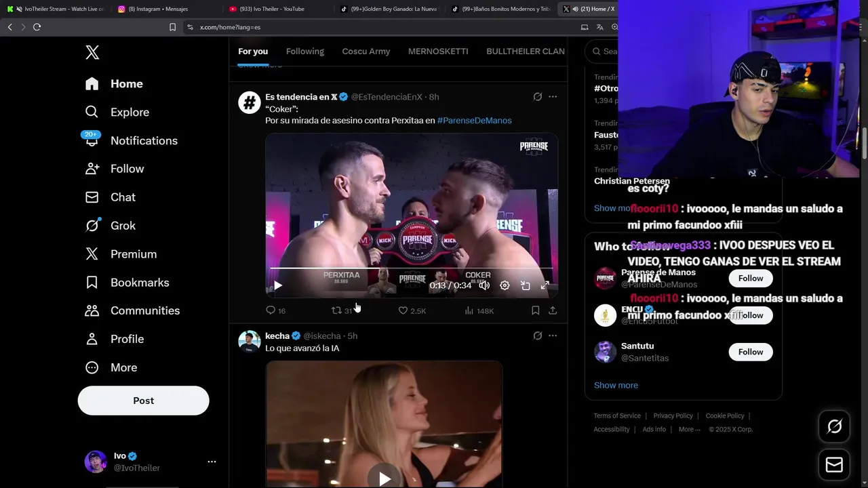This screenshot has width=868, height=488.
Task: Click Grok icon on kecha post
Action: coord(538,335)
